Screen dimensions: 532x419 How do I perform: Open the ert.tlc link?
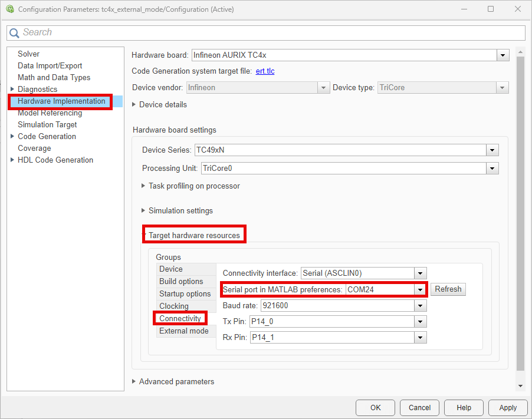[x=265, y=71]
